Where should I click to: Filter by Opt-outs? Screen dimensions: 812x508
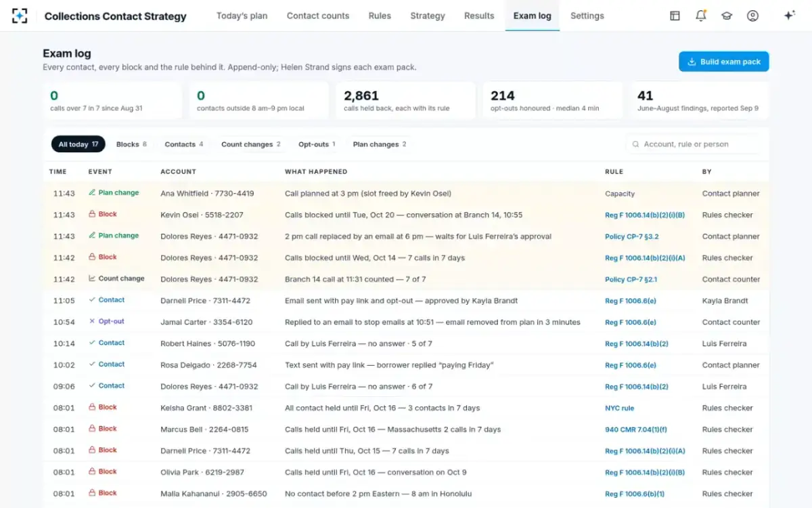click(x=317, y=144)
